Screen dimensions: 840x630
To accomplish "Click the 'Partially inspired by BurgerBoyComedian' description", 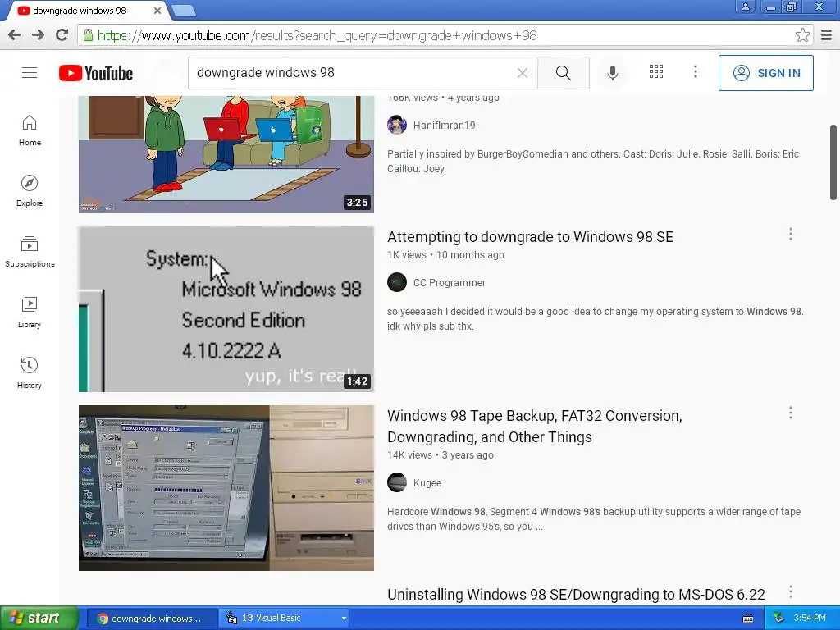I will 593,162.
